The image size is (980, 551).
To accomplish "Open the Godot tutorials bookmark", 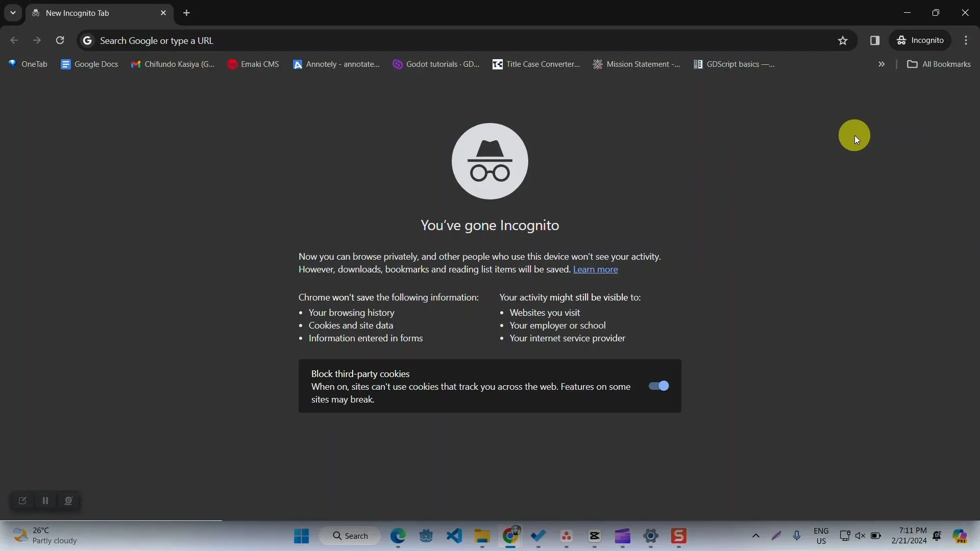I will point(436,64).
